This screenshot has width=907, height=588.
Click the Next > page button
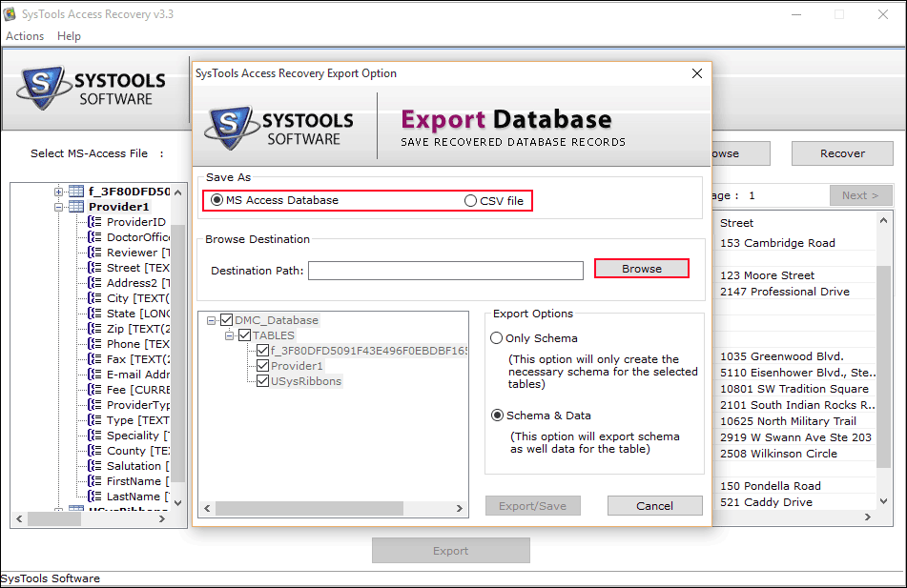[x=860, y=195]
